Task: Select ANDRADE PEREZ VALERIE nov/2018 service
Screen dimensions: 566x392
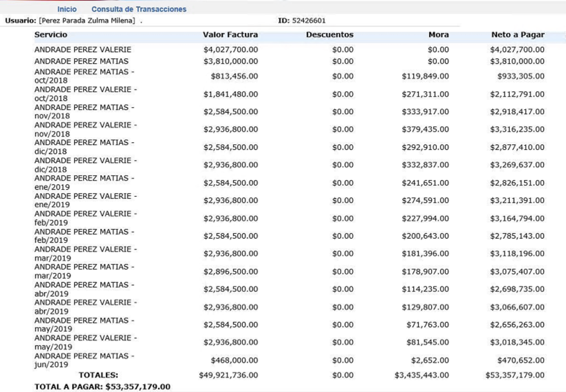Action: coord(86,129)
